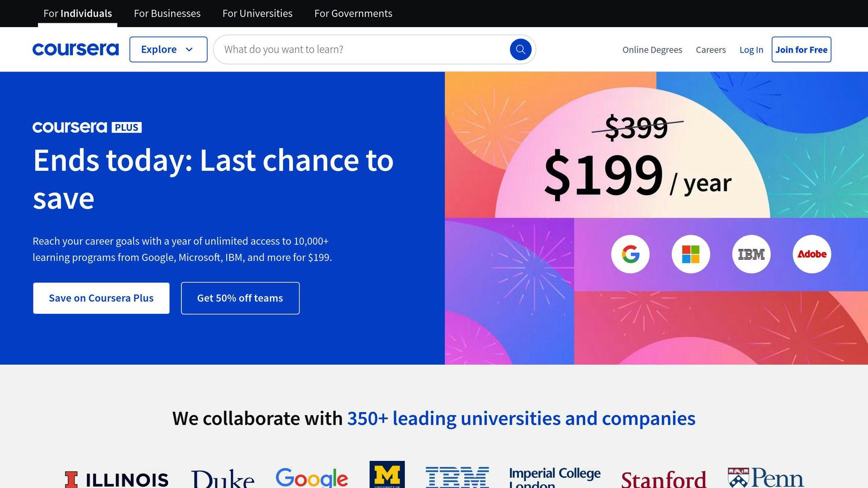Open the Log In page
Screen dimensions: 868x488
[x=751, y=50]
